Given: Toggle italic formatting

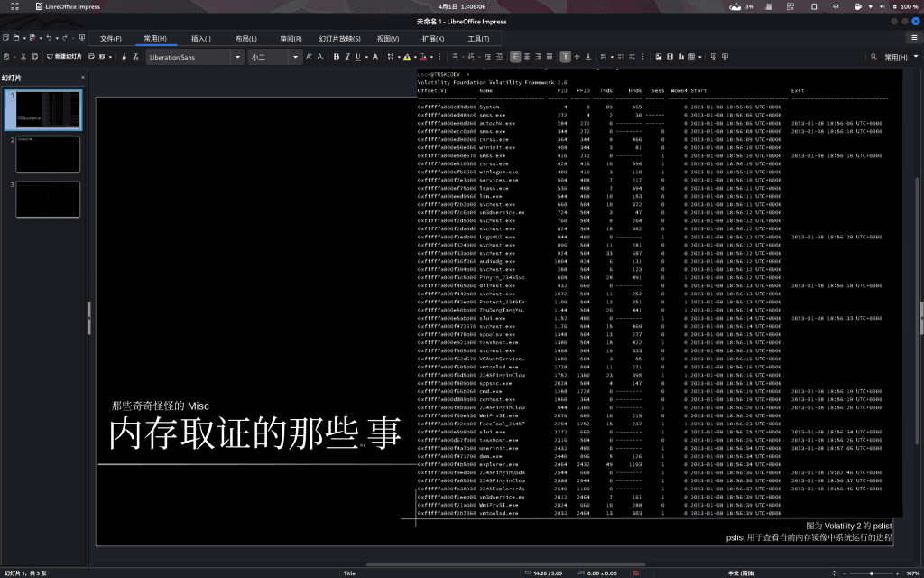Looking at the screenshot, I should coord(347,57).
